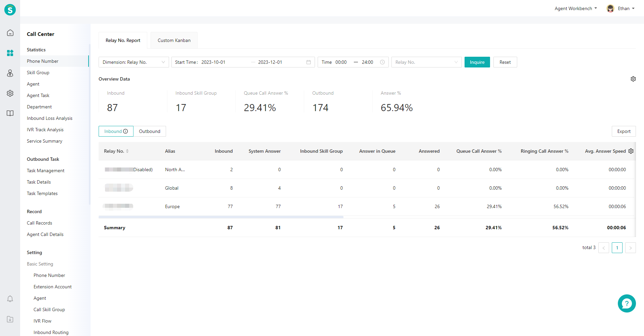Click the calendar icon in the date range

click(x=309, y=62)
